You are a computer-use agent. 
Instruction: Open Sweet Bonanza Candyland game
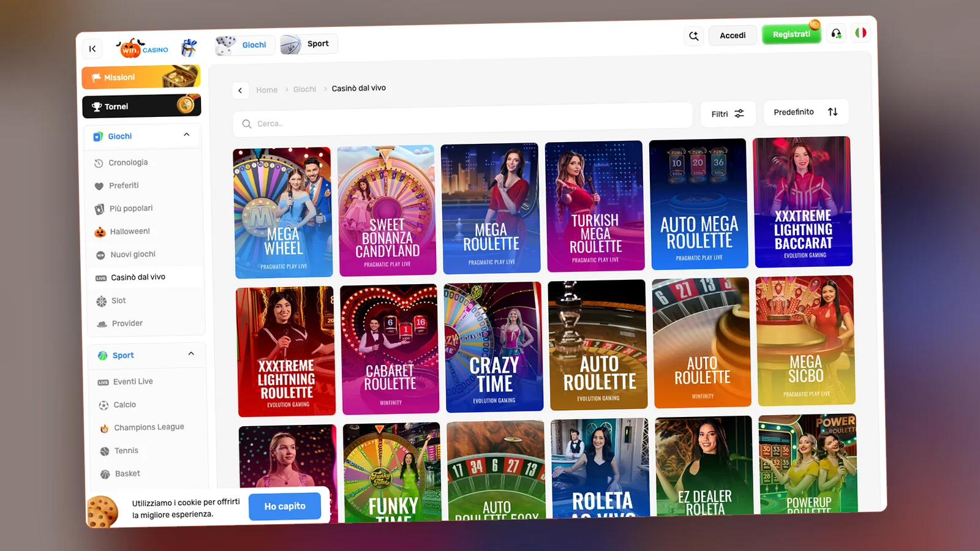click(387, 211)
